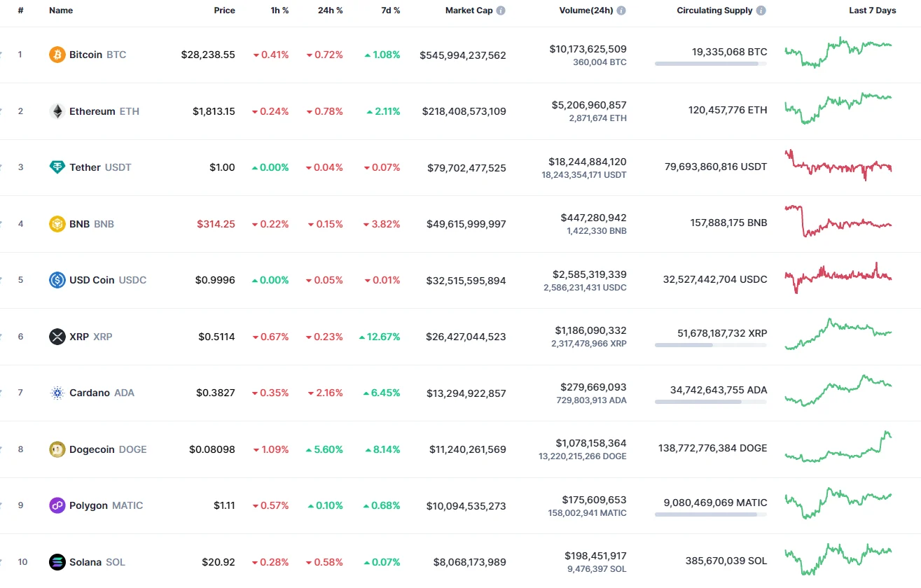Screen dimensions: 921x588
Task: Click the Dogecoin DOGE logo
Action: tap(56, 449)
